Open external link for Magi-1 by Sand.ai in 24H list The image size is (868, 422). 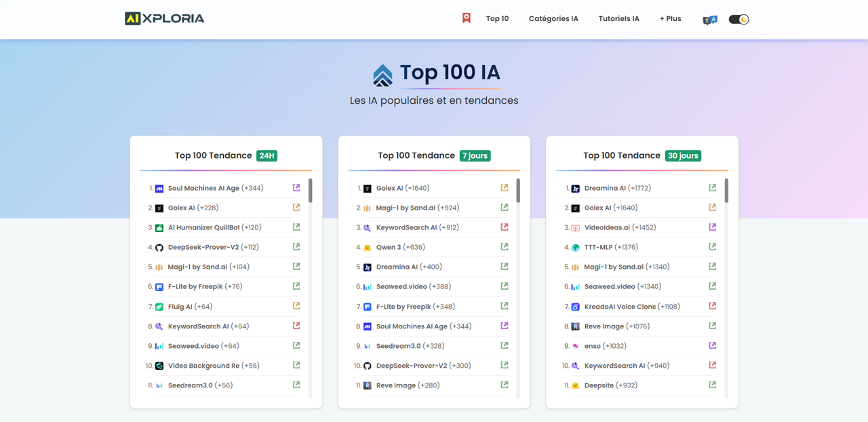296,267
